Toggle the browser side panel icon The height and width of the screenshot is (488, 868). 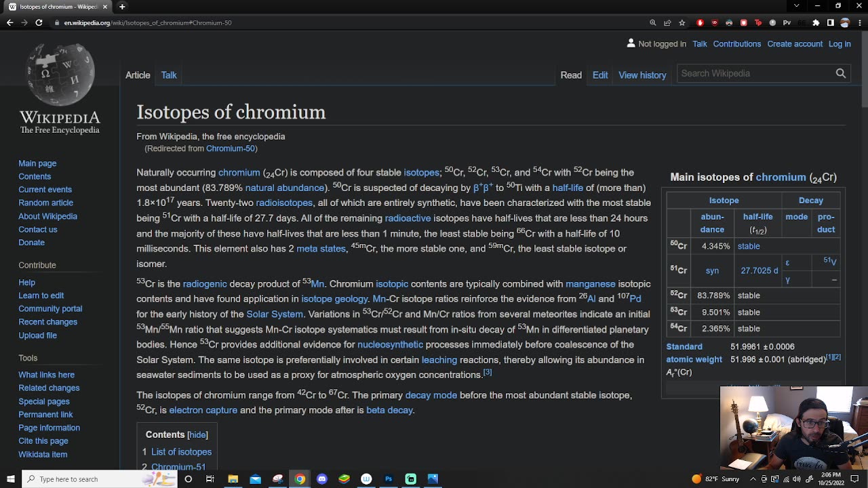830,22
